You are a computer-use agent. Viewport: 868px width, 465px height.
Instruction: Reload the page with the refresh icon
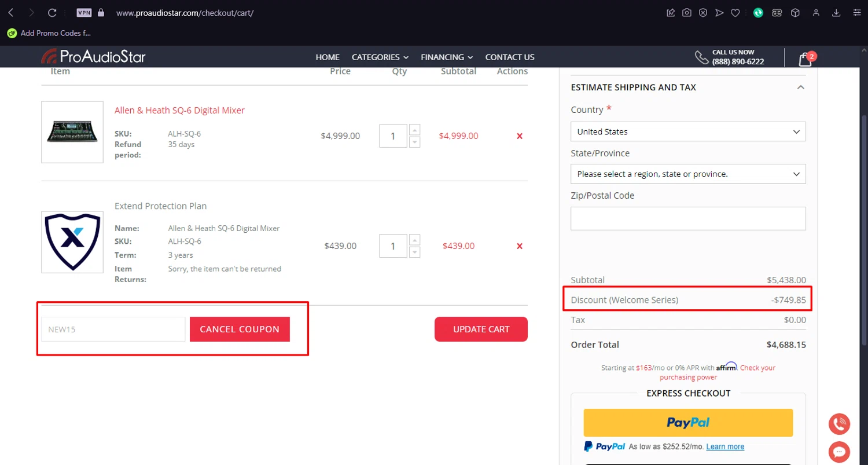tap(52, 13)
